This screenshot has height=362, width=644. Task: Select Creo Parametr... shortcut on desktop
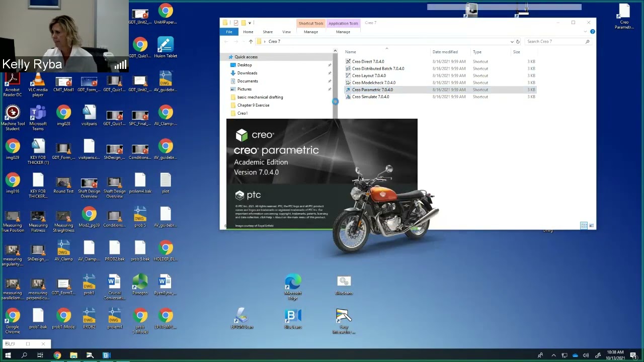click(x=624, y=17)
